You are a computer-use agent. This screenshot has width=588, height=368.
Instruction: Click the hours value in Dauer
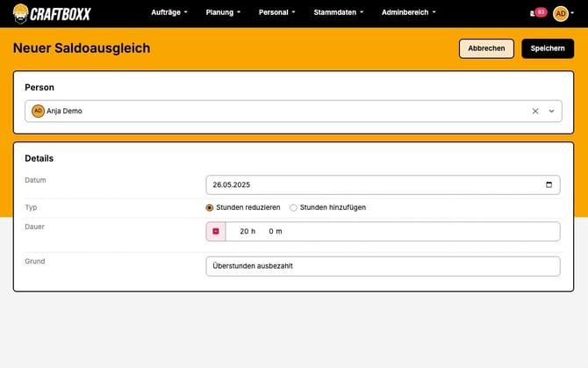click(246, 231)
